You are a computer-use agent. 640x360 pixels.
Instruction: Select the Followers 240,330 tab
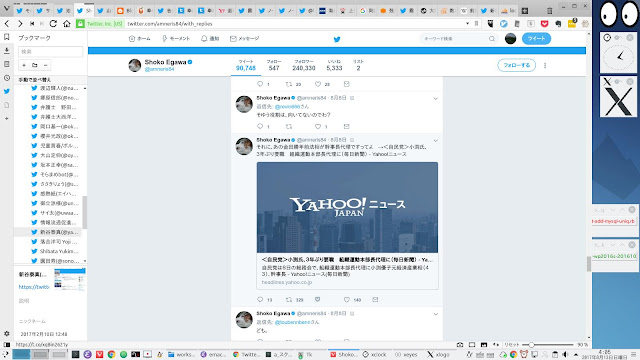tap(304, 65)
